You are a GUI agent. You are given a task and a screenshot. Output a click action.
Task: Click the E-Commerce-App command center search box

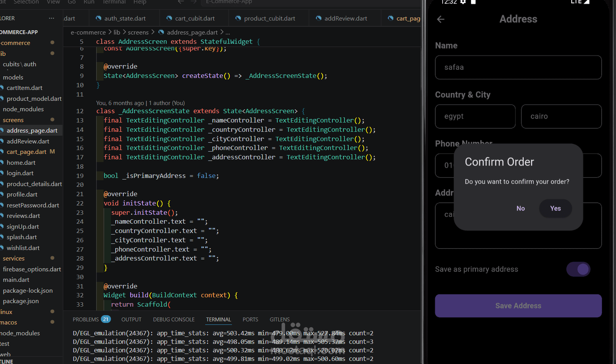(x=310, y=2)
